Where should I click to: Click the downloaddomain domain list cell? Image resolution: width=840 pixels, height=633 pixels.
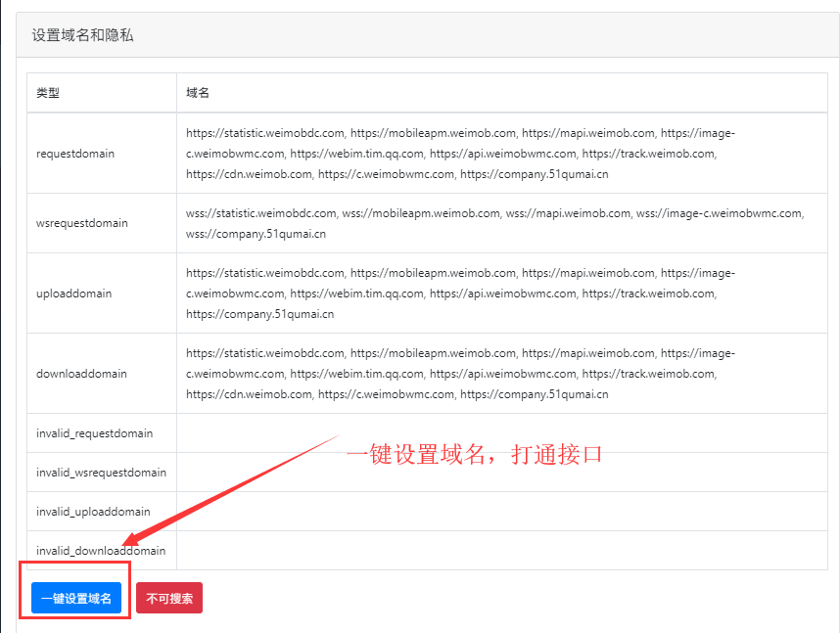502,374
